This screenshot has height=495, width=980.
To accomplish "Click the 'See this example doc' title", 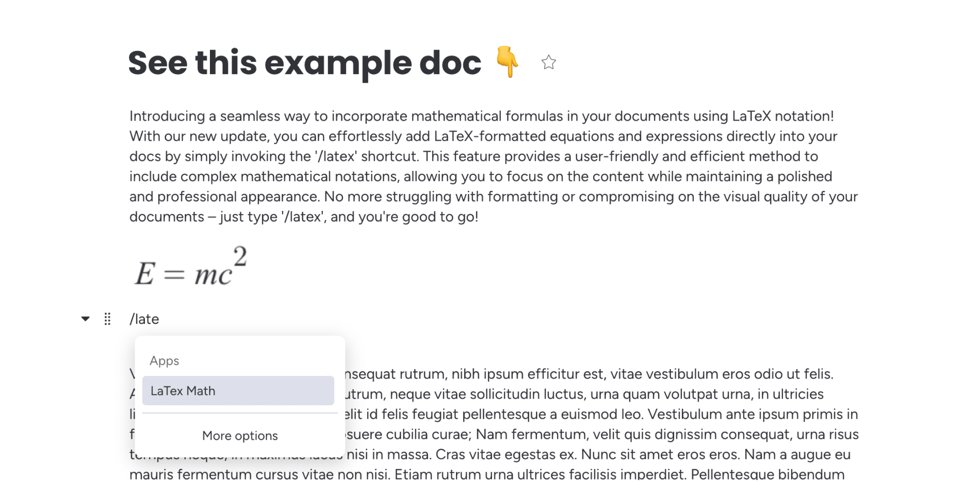I will point(304,63).
